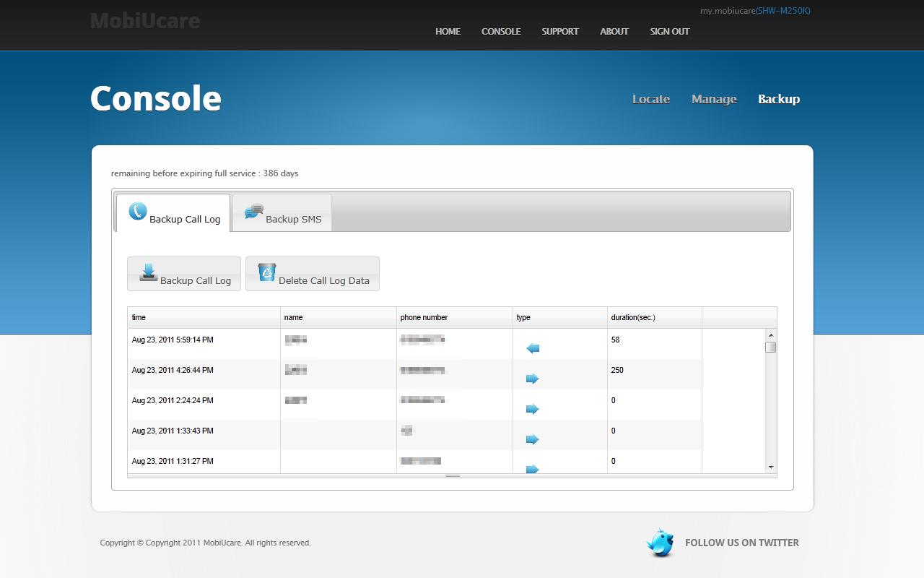
Task: Select the Aug 23, 2011 4:26:44 PM row
Action: [415, 374]
